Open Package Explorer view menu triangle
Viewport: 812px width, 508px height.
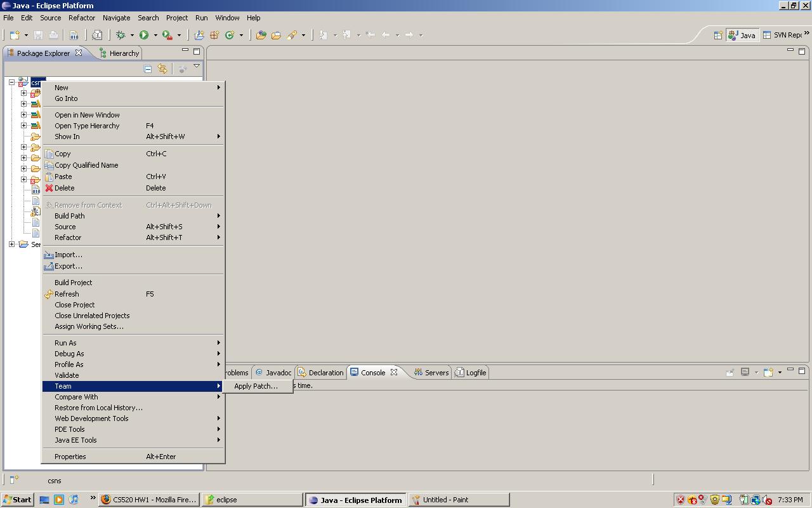point(197,67)
